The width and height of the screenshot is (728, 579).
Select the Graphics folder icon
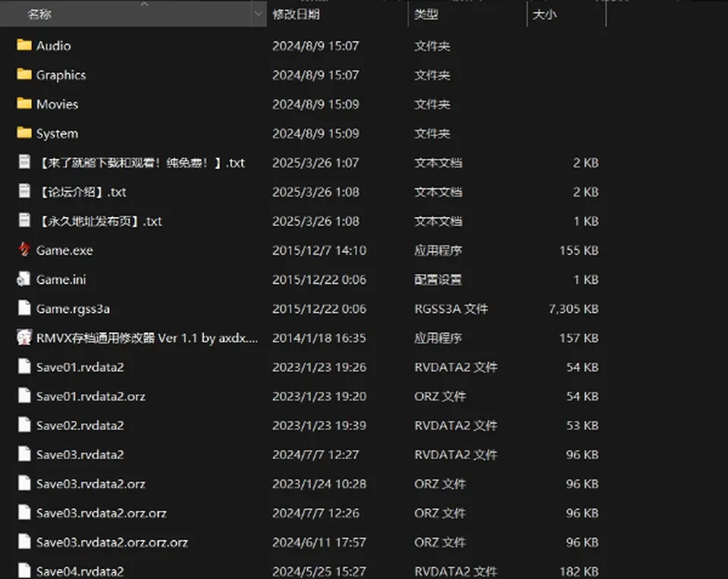pyautogui.click(x=24, y=74)
